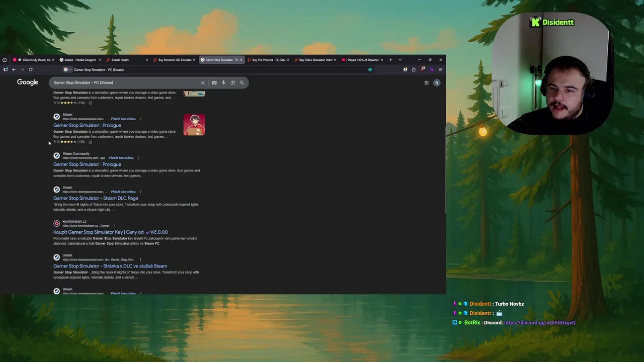Click the info icon beside the Prologue rating
Screen dimensions: 644x362
tap(90, 142)
